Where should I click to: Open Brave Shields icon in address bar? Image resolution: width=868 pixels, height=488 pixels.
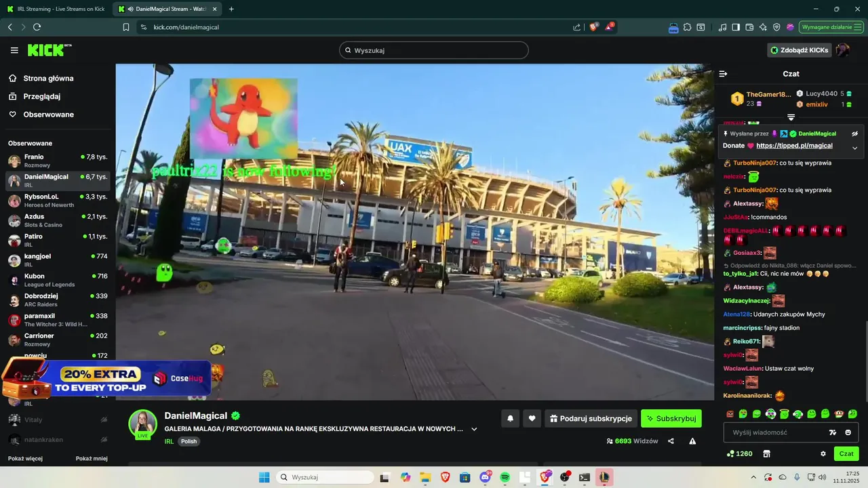pos(594,27)
